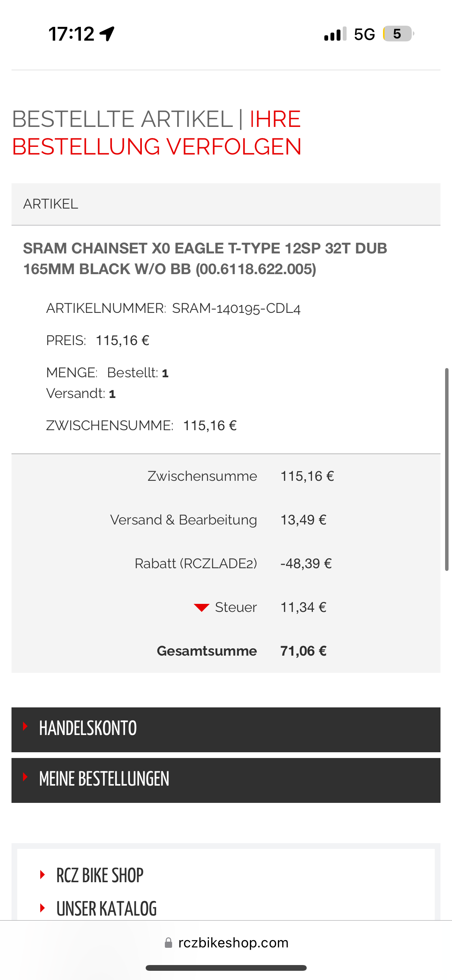Open the SRAM Chainset X0 Eagle product
The image size is (452, 980).
pyautogui.click(x=205, y=258)
